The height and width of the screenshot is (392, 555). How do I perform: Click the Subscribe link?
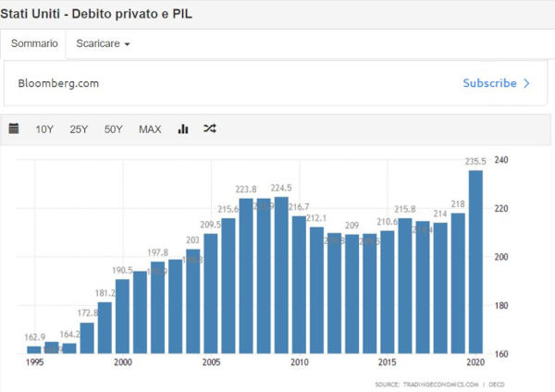489,83
